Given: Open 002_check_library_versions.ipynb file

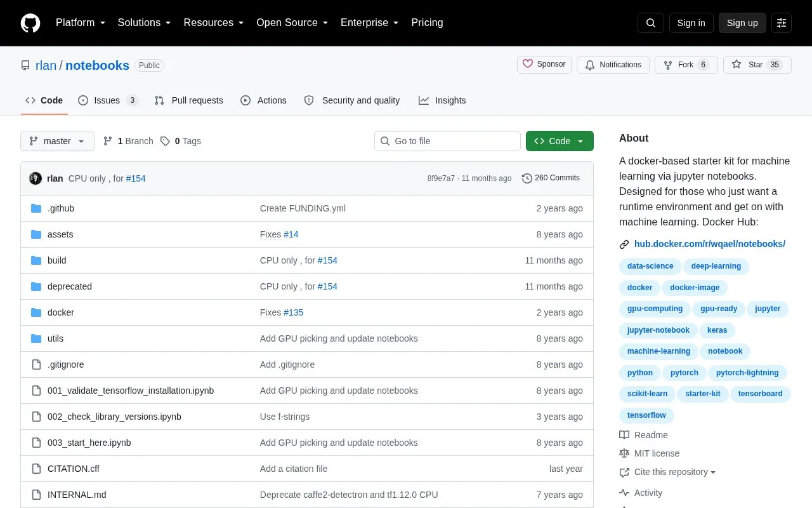Looking at the screenshot, I should (x=114, y=417).
